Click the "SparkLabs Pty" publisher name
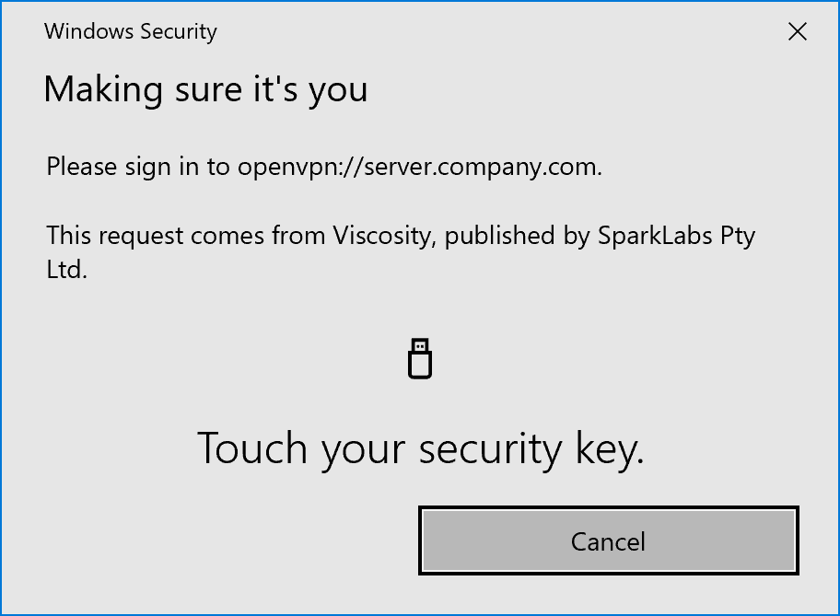Viewport: 840px width, 616px height. click(676, 236)
